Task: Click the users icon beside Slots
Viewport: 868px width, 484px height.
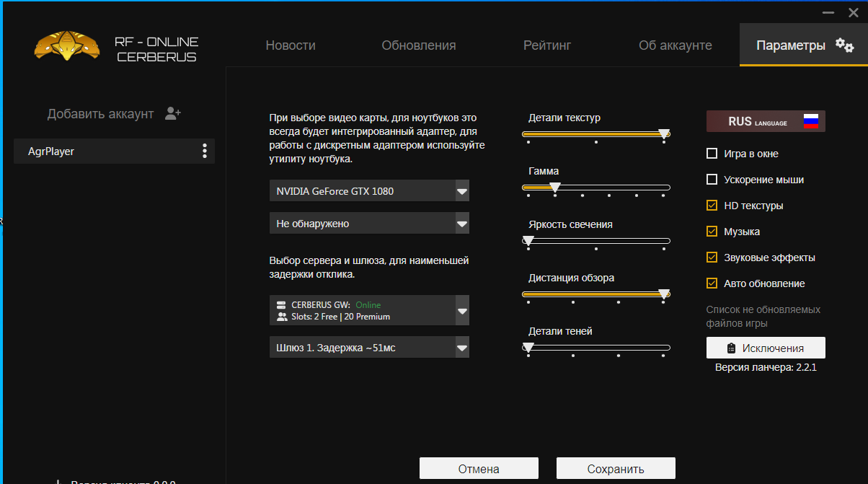Action: (x=281, y=317)
